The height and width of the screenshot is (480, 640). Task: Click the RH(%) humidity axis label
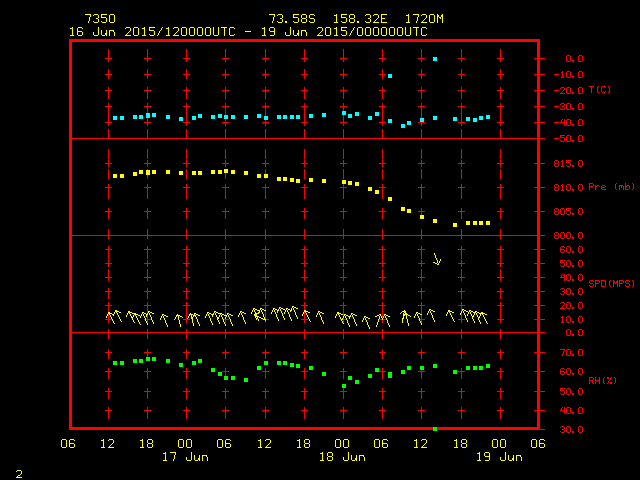pyautogui.click(x=601, y=381)
